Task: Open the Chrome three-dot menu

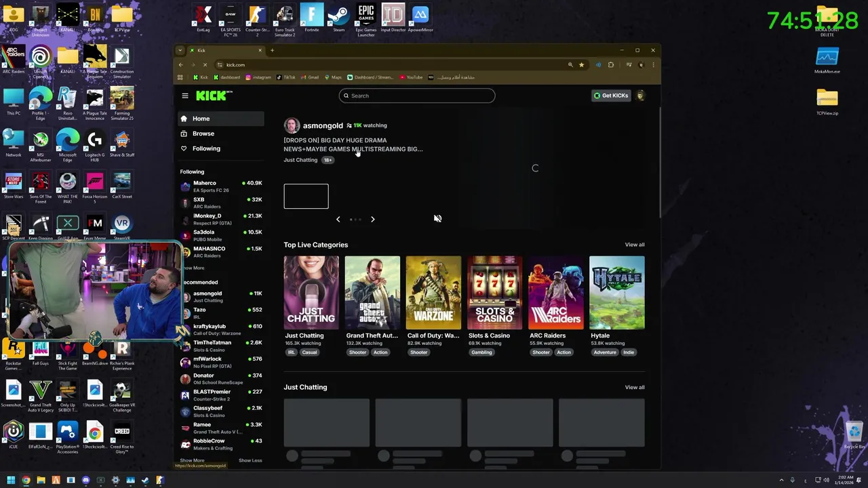Action: tap(653, 65)
